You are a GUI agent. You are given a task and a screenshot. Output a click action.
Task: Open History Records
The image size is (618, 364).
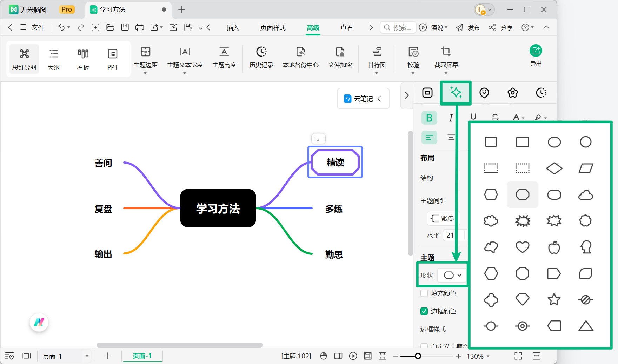261,58
